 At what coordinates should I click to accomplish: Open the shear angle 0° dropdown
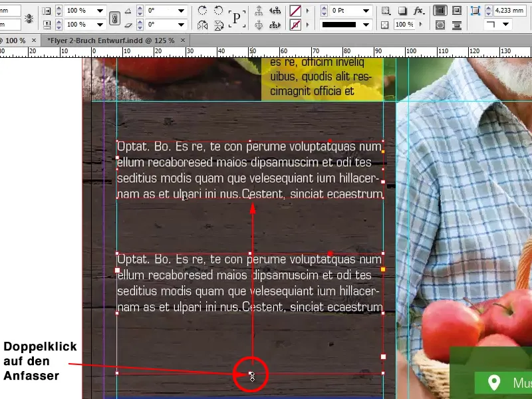pos(181,25)
